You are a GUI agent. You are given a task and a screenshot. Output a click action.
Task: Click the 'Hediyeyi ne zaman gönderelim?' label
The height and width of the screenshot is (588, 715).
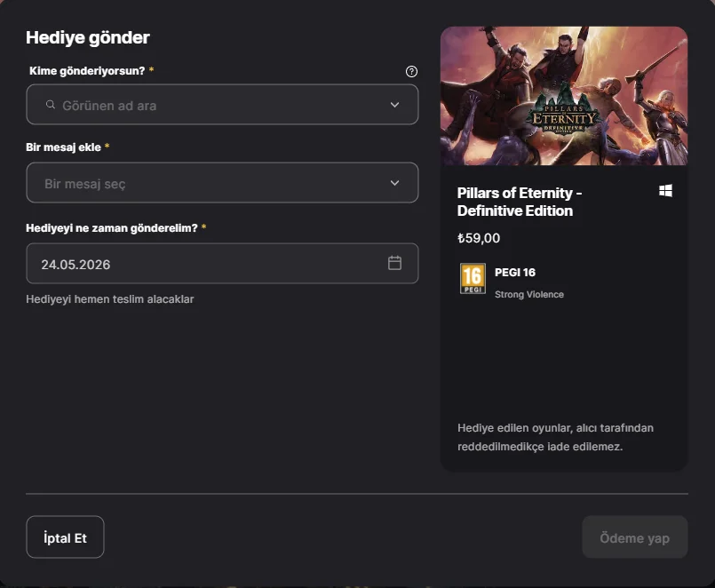click(112, 228)
